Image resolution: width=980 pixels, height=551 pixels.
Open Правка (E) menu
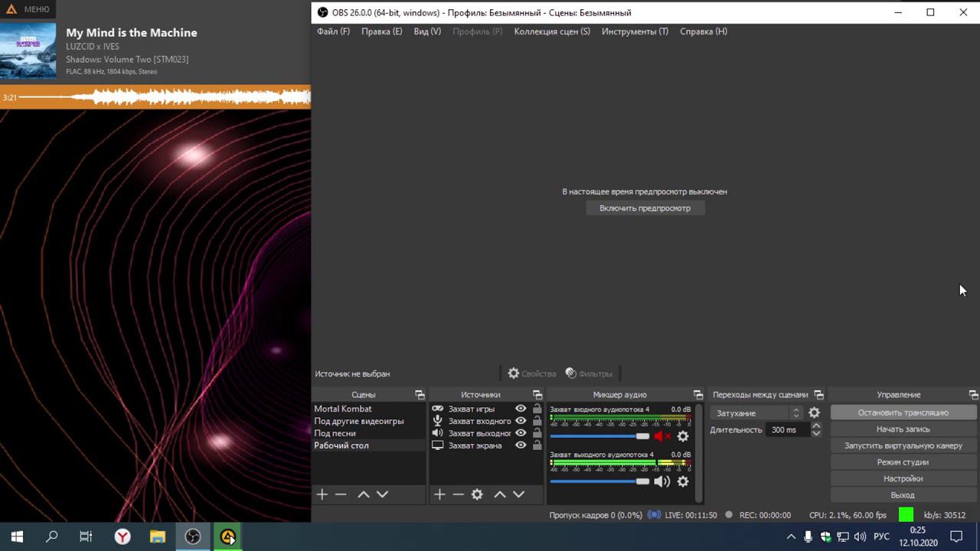click(381, 31)
